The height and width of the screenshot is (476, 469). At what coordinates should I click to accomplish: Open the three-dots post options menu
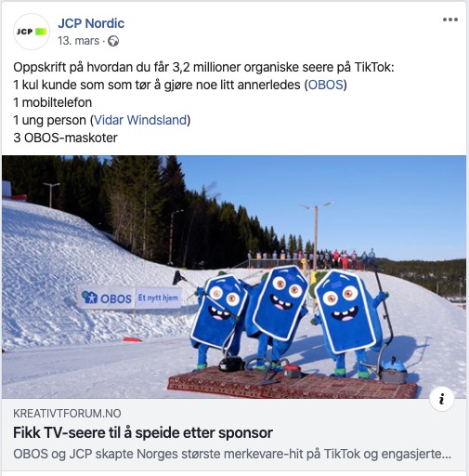tap(450, 20)
